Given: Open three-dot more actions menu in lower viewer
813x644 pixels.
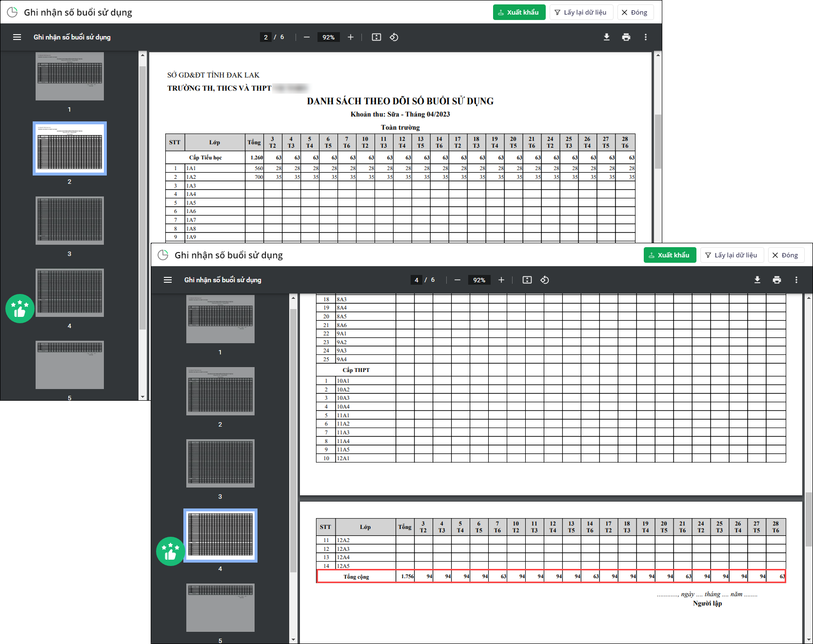Looking at the screenshot, I should tap(796, 280).
